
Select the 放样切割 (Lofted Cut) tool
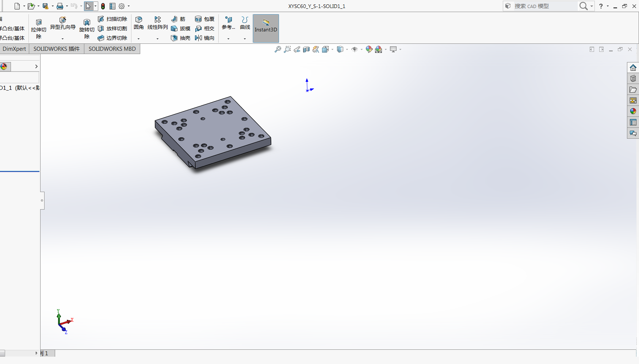pyautogui.click(x=113, y=28)
